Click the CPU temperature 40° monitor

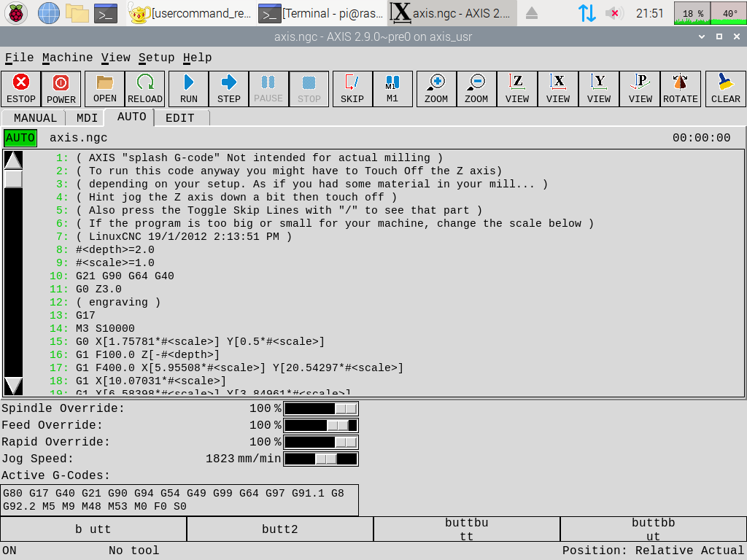click(x=728, y=13)
